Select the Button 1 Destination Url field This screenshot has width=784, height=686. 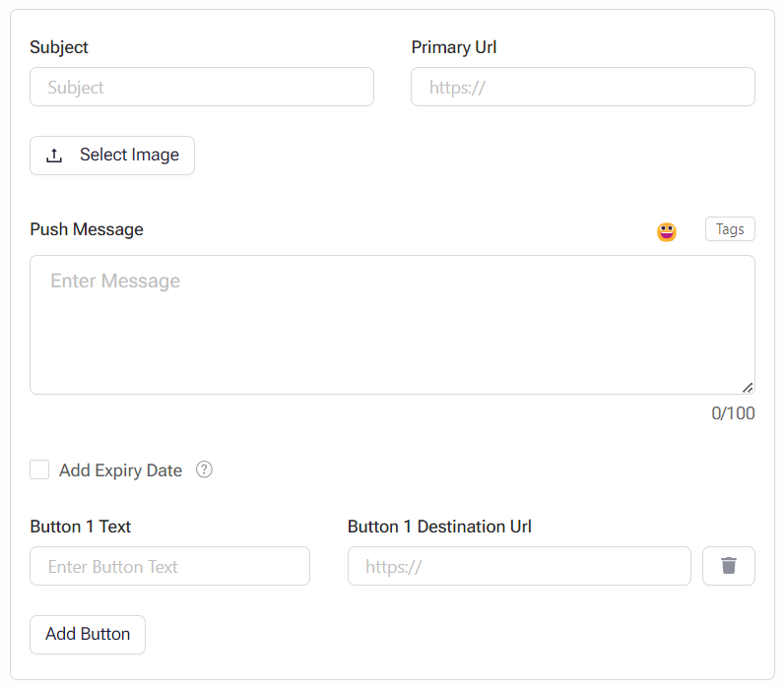click(519, 566)
